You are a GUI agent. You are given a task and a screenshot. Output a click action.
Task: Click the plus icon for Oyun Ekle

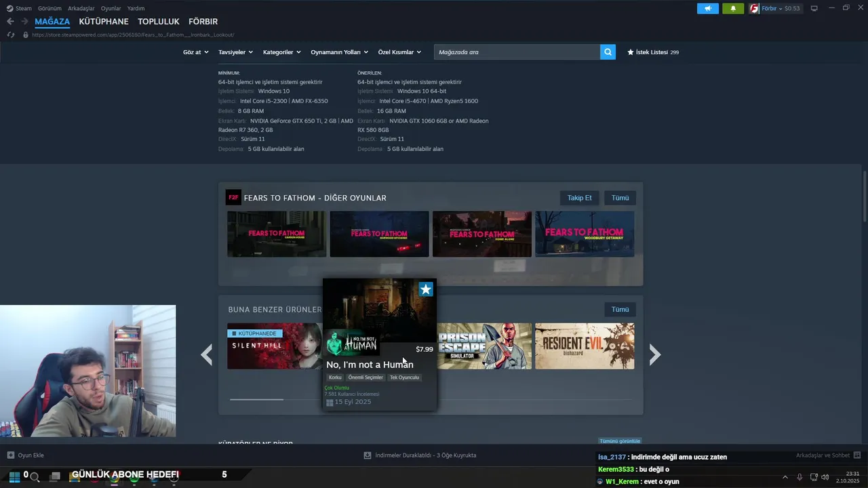[10, 455]
